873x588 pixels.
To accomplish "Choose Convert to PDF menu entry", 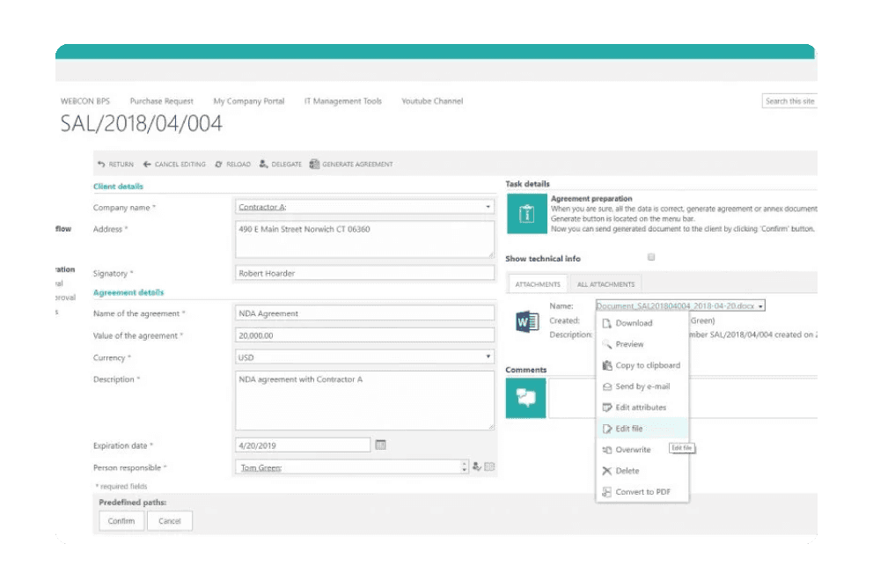I will click(x=642, y=492).
